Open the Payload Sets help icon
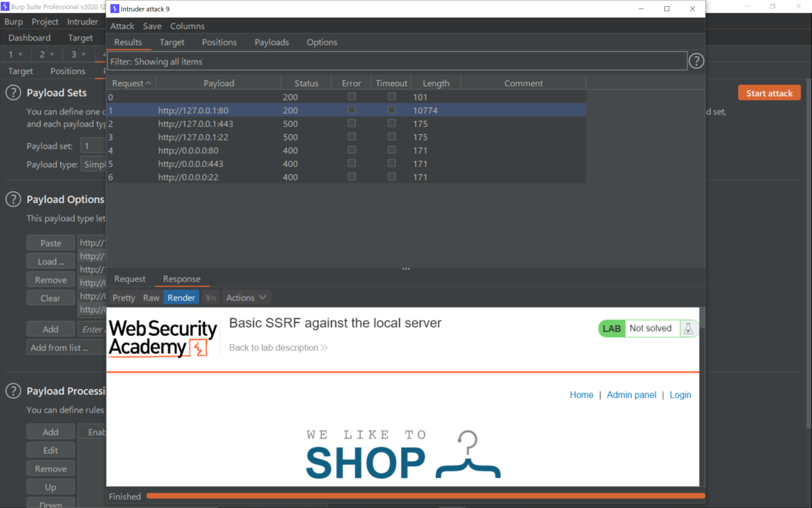The image size is (812, 508). point(13,93)
